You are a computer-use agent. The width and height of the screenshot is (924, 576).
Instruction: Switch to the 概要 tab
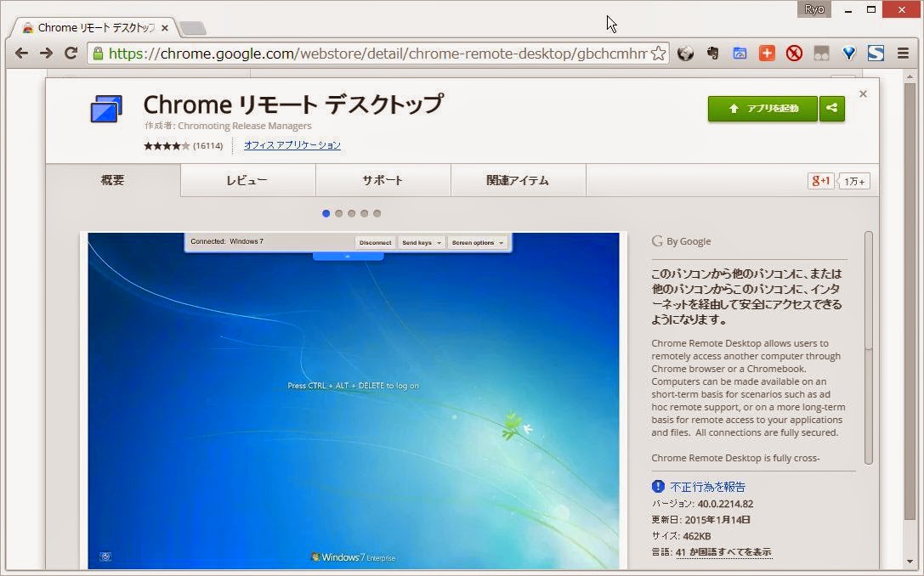tap(112, 180)
